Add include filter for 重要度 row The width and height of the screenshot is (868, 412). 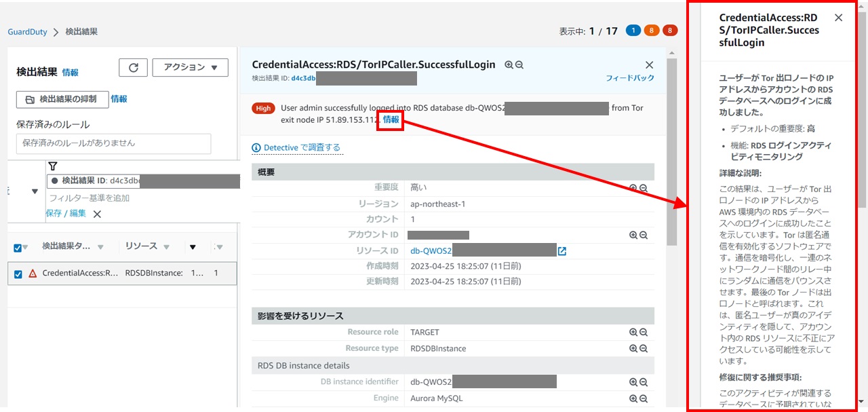coord(633,188)
